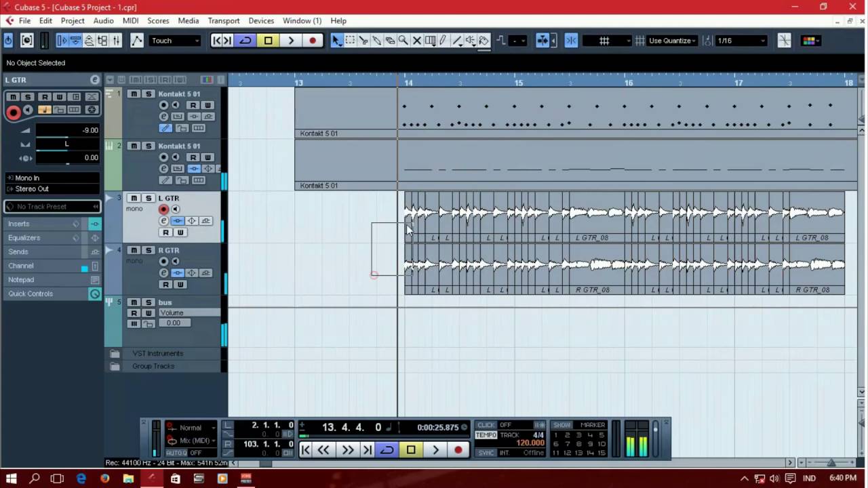Click play in the top toolbar

(x=291, y=41)
